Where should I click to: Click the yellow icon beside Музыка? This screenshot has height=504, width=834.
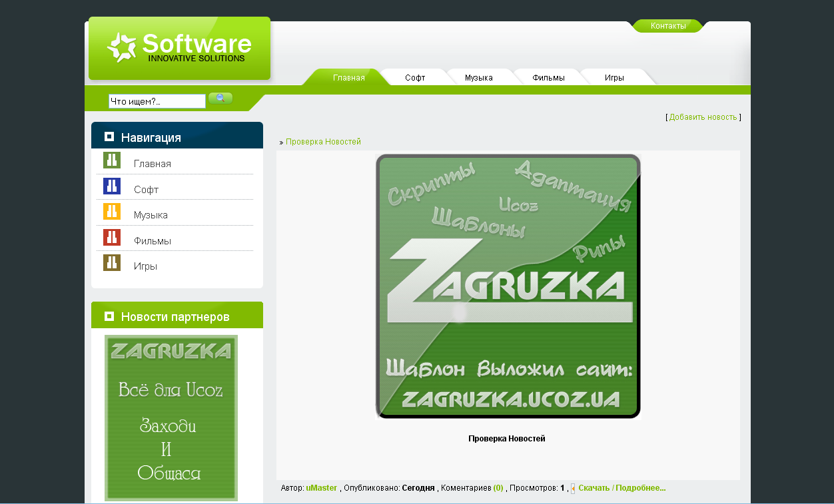pyautogui.click(x=112, y=212)
